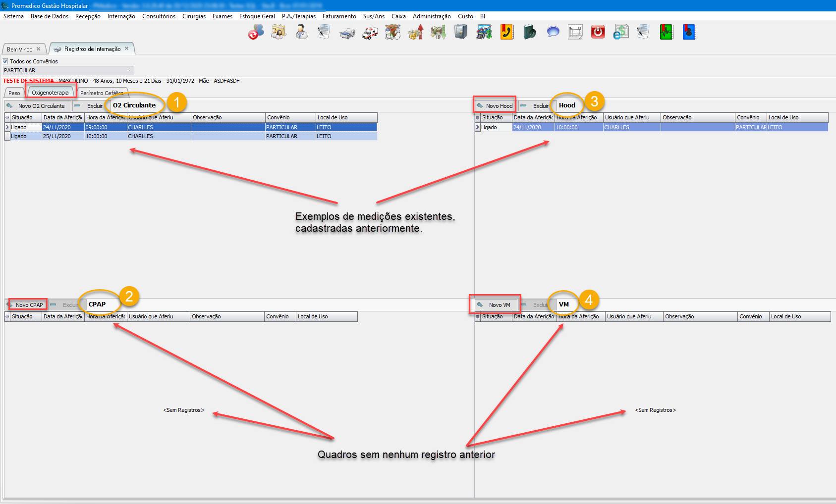
Task: Expand the PARTICULAR convênio dropdown
Action: [x=130, y=70]
